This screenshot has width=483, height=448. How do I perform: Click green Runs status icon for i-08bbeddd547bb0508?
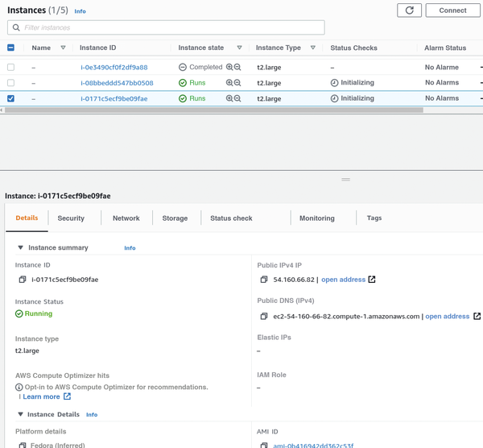click(x=183, y=83)
